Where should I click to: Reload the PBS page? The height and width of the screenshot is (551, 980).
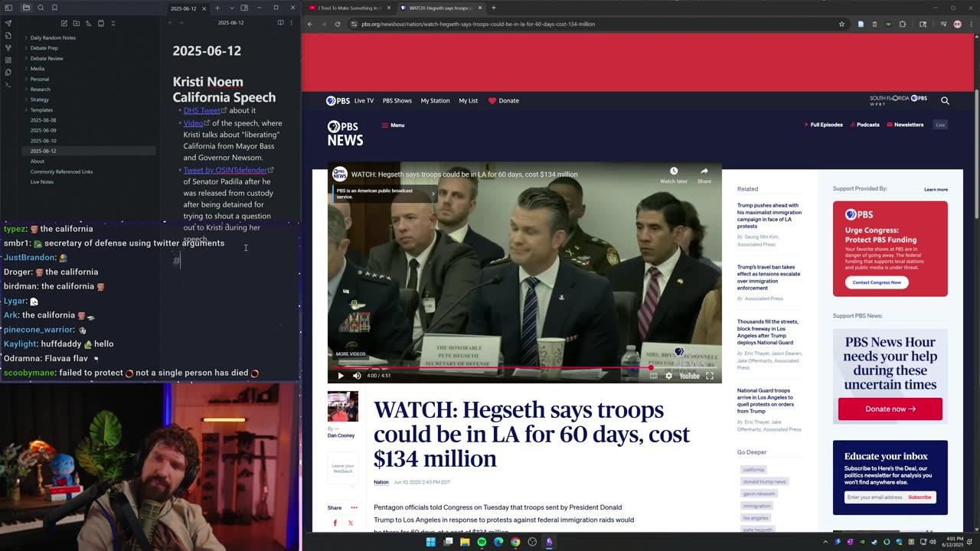point(337,24)
